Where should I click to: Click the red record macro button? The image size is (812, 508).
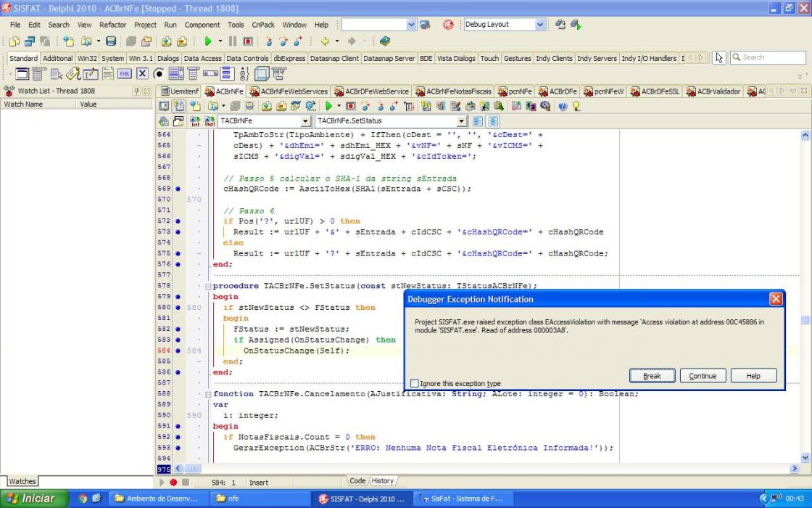173,483
